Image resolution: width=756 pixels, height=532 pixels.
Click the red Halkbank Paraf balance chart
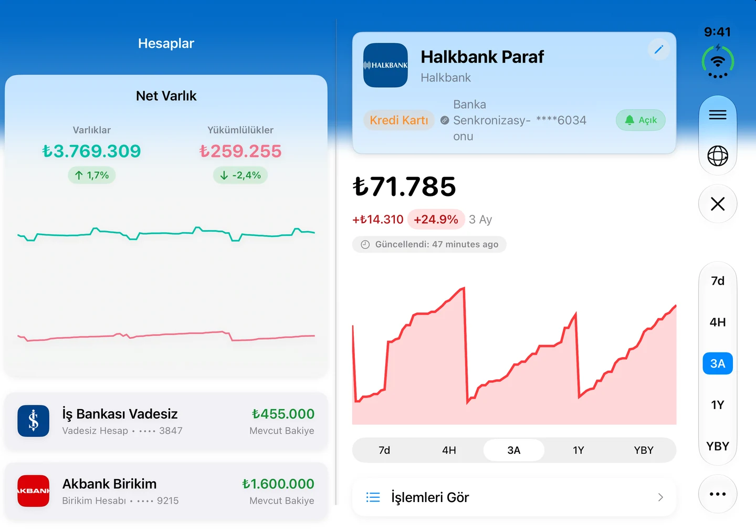pyautogui.click(x=514, y=356)
